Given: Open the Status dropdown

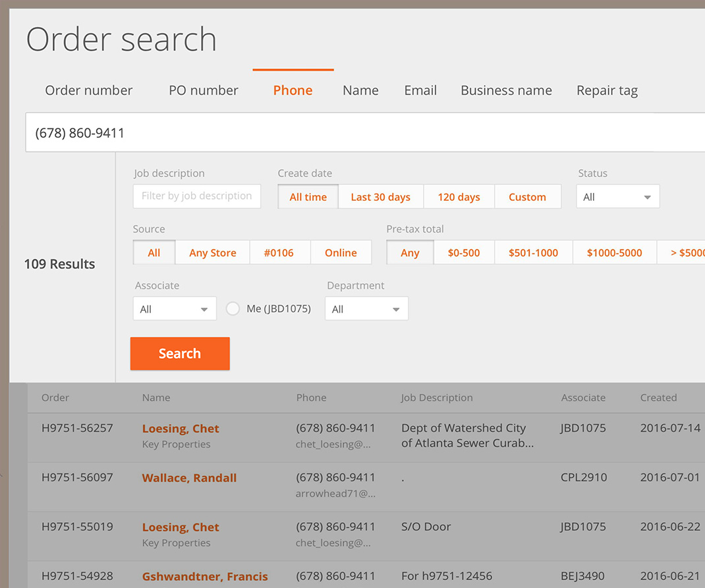Looking at the screenshot, I should (x=617, y=197).
